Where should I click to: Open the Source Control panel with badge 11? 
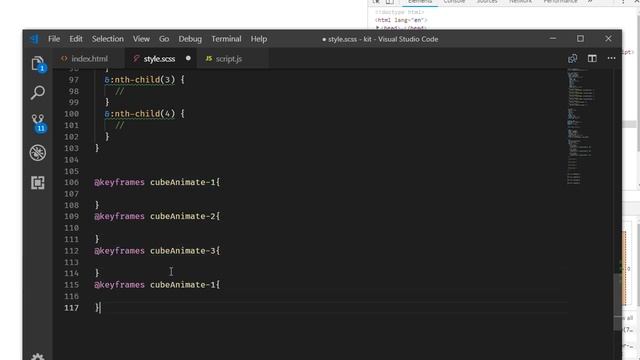[38, 123]
